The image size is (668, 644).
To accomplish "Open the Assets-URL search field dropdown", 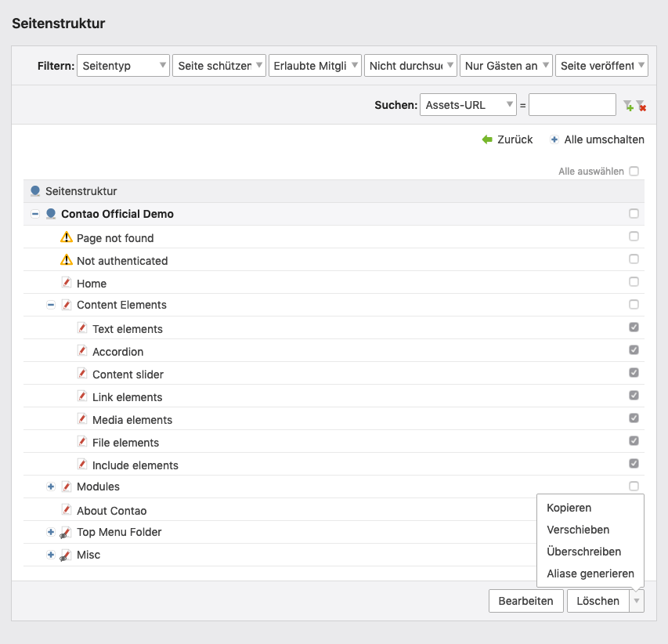I will tap(468, 105).
